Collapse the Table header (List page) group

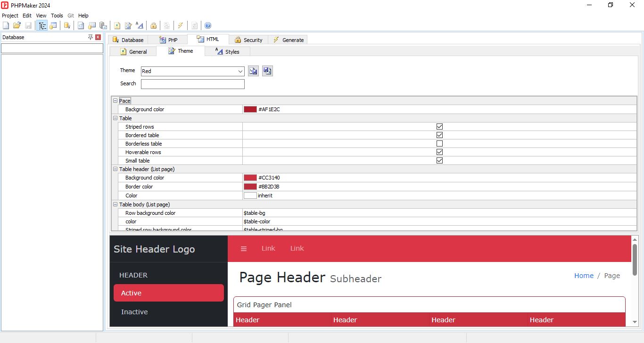click(115, 169)
